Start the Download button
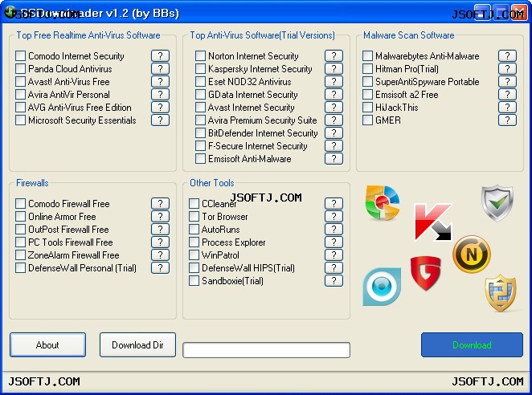The image size is (532, 395). pyautogui.click(x=472, y=344)
